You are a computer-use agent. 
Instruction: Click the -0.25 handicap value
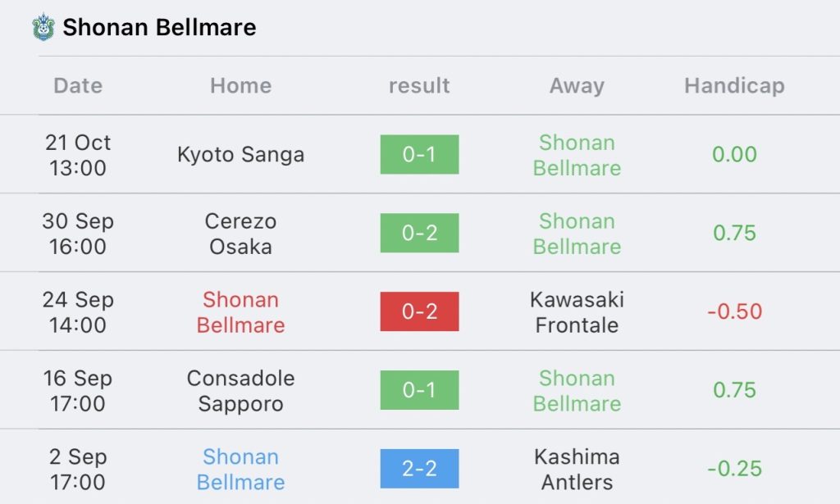[x=734, y=469]
